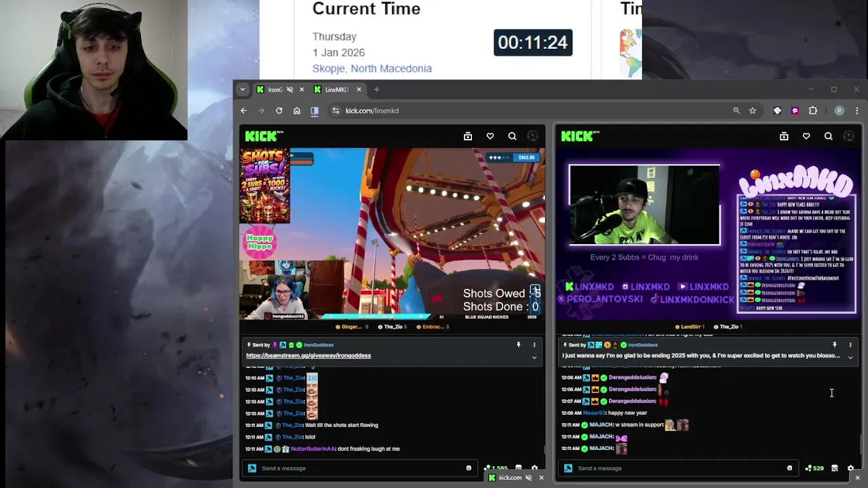Unpin the left pinned message pin icon

click(x=519, y=345)
